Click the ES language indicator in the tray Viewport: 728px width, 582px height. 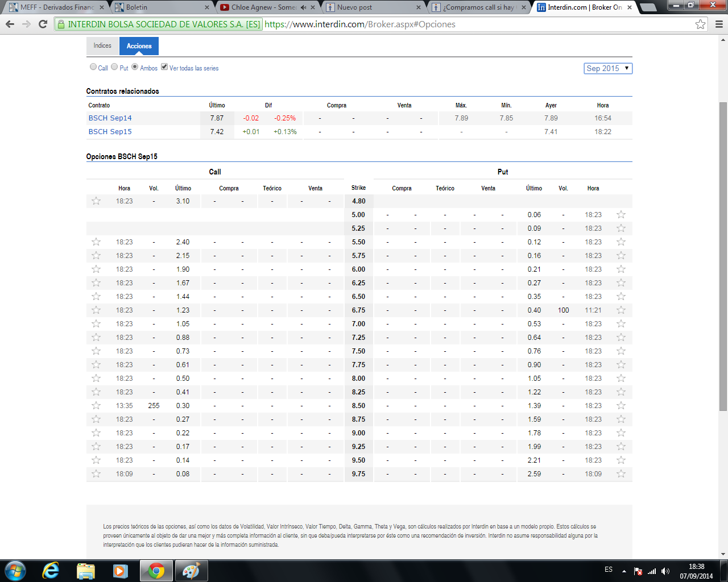click(x=609, y=569)
